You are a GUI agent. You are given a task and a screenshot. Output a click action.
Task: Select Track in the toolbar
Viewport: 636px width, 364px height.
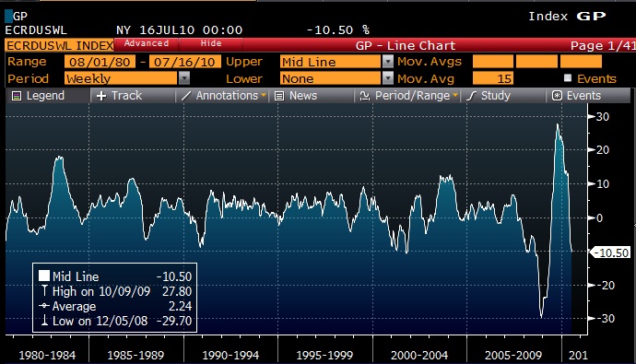click(134, 96)
